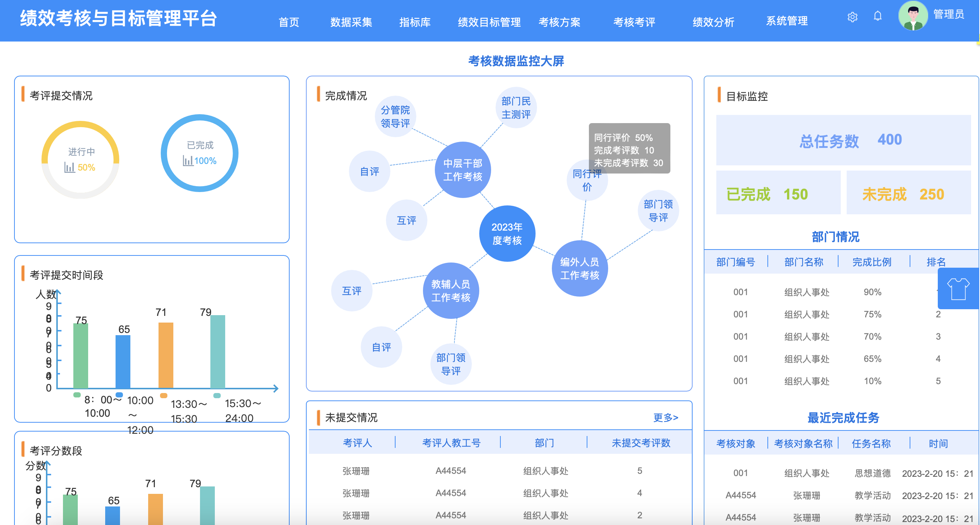Screen dimensions: 980x525
Task: Open the 考核方案 menu
Action: coord(559,22)
